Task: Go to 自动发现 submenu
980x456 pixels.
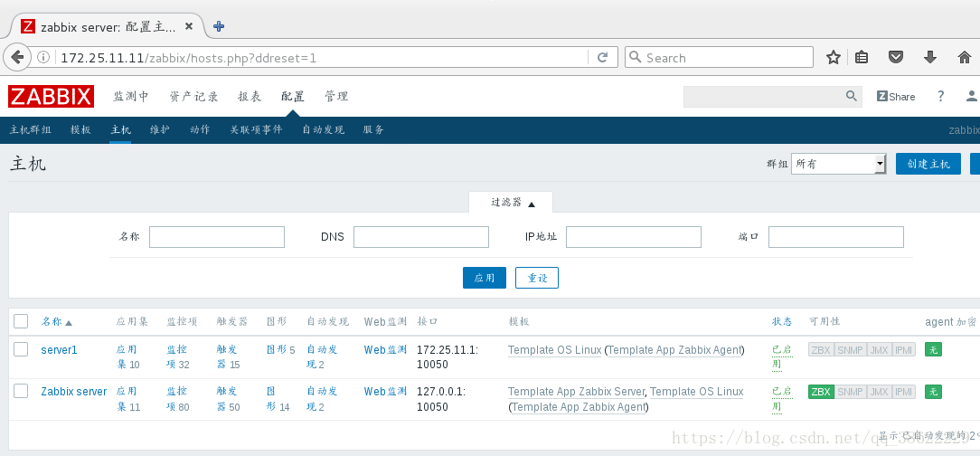Action: pos(323,129)
